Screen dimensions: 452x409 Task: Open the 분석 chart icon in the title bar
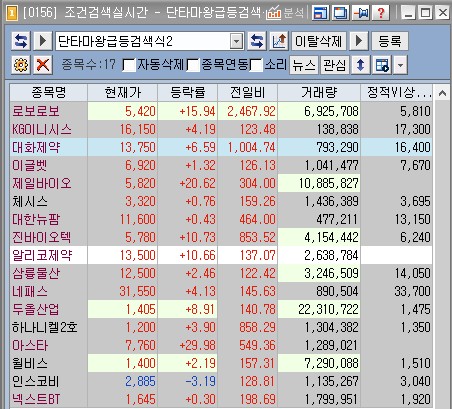274,13
